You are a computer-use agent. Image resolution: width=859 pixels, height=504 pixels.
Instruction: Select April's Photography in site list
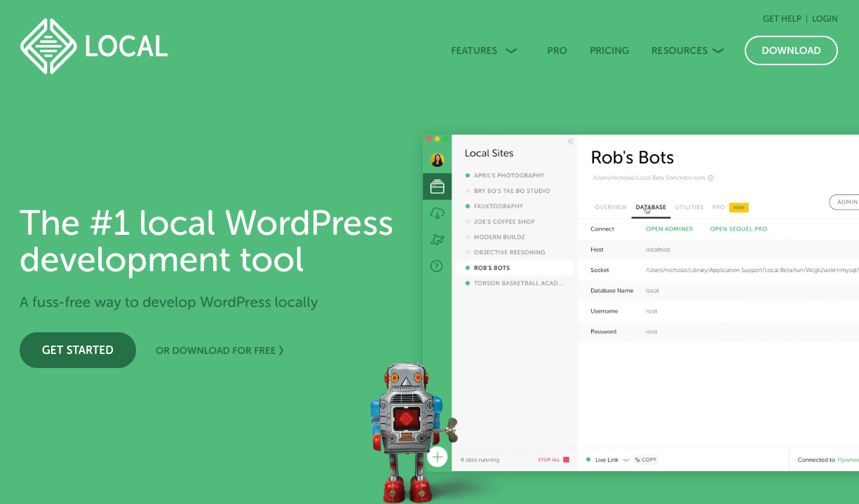pyautogui.click(x=508, y=175)
